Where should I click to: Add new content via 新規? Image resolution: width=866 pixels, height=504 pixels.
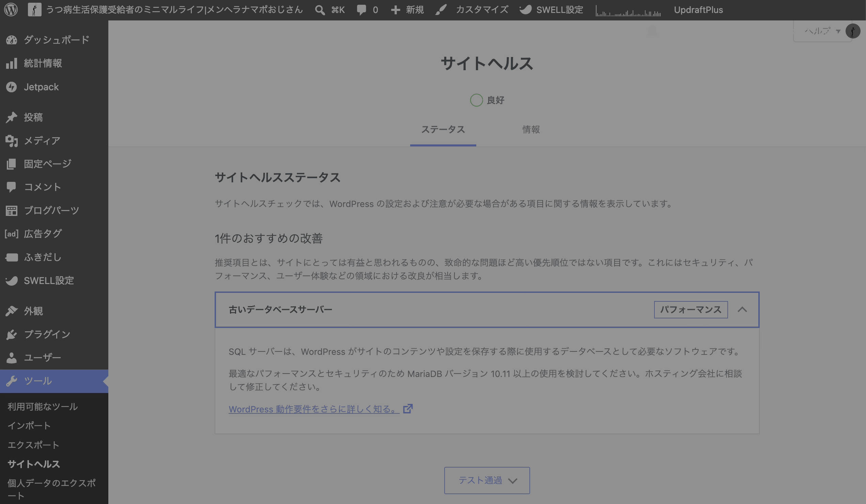407,10
